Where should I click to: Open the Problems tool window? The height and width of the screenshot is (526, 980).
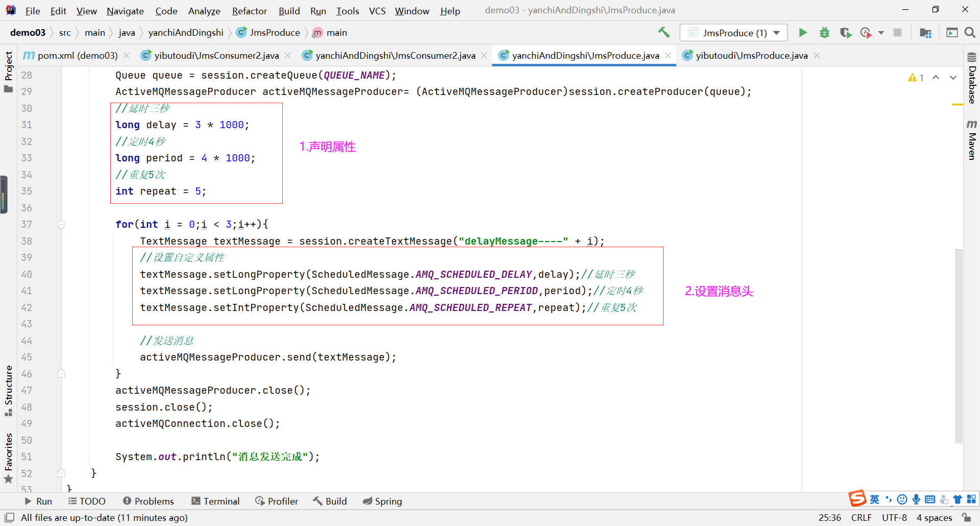[149, 501]
